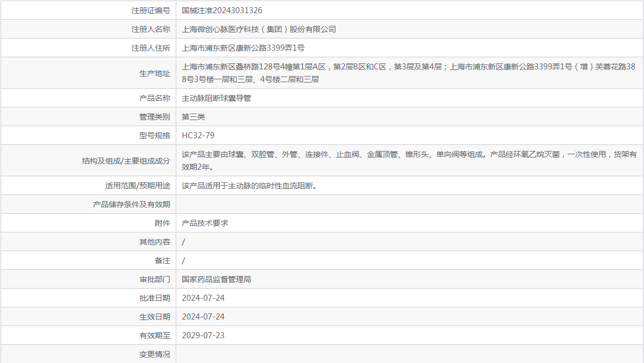Open the 产品技术要求 attachment
Image resolution: width=644 pixels, height=363 pixels.
click(x=205, y=223)
